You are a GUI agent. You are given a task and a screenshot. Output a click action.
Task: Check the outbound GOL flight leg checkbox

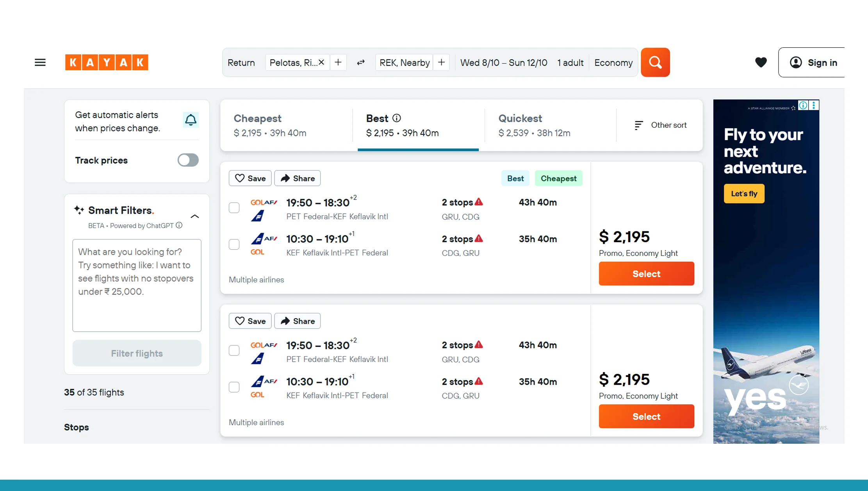tap(234, 207)
